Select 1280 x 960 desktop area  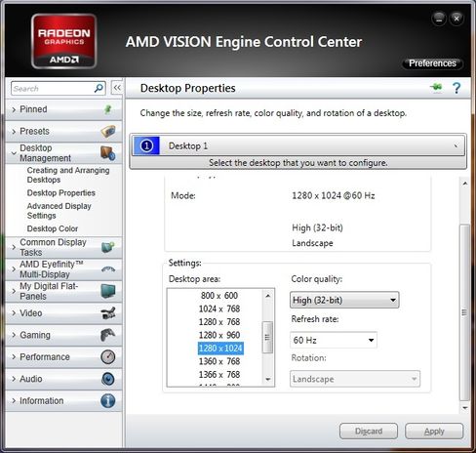click(219, 335)
